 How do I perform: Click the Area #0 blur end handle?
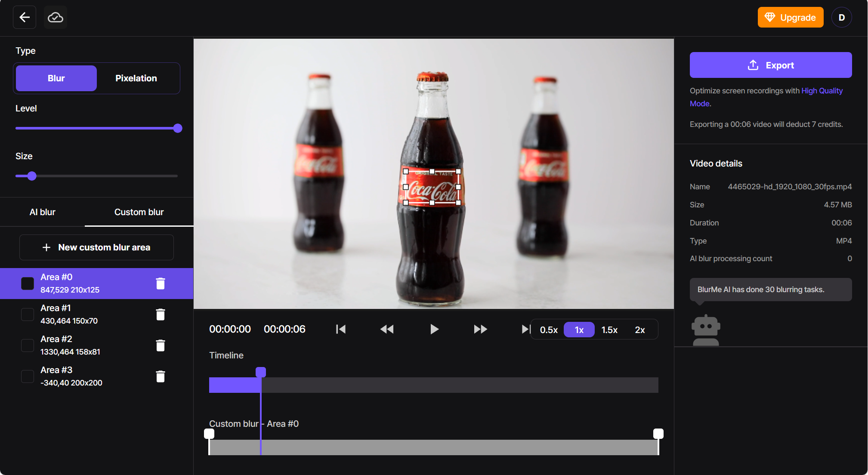(x=658, y=434)
